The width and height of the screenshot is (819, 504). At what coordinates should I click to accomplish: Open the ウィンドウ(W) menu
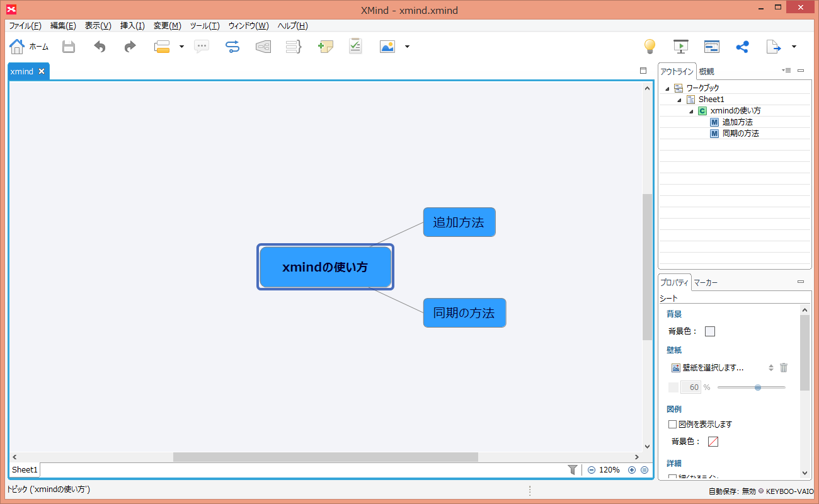coord(248,26)
